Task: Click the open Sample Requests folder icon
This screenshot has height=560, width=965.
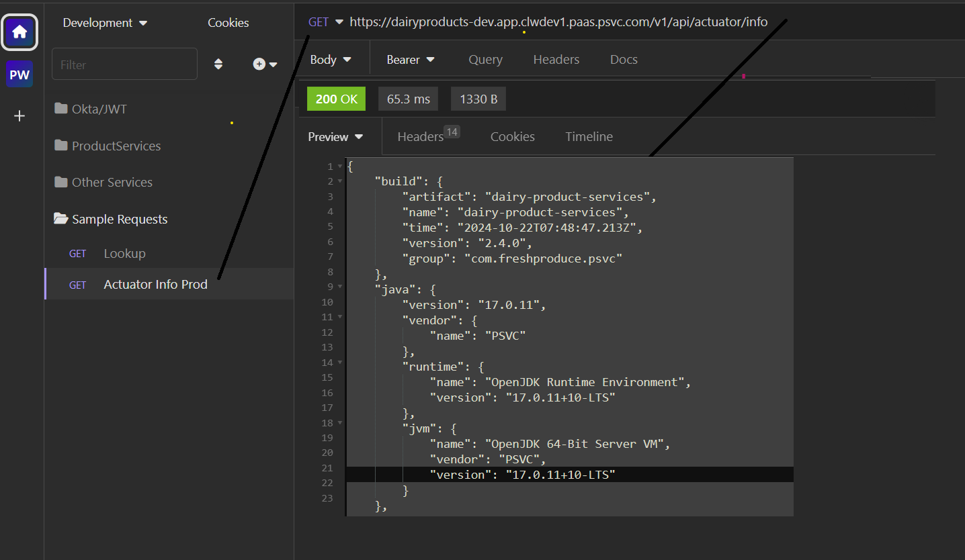Action: pyautogui.click(x=61, y=219)
